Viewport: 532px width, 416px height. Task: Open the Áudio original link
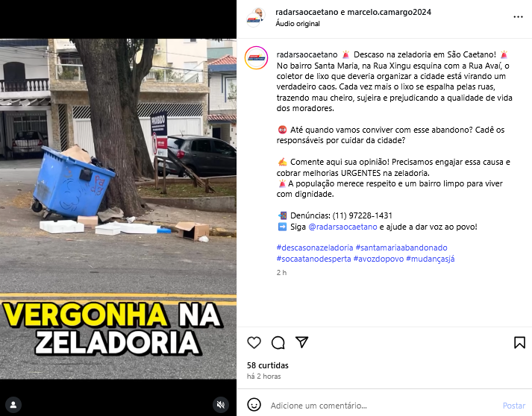[x=298, y=23]
